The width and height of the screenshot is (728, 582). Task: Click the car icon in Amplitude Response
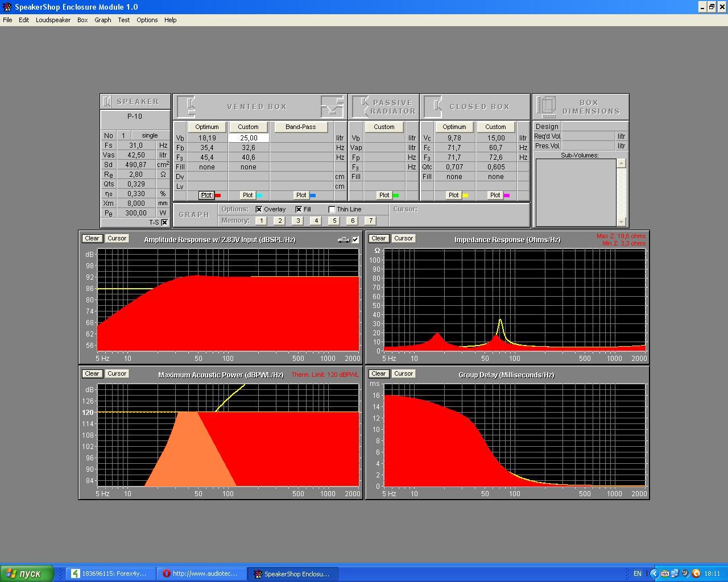[343, 240]
